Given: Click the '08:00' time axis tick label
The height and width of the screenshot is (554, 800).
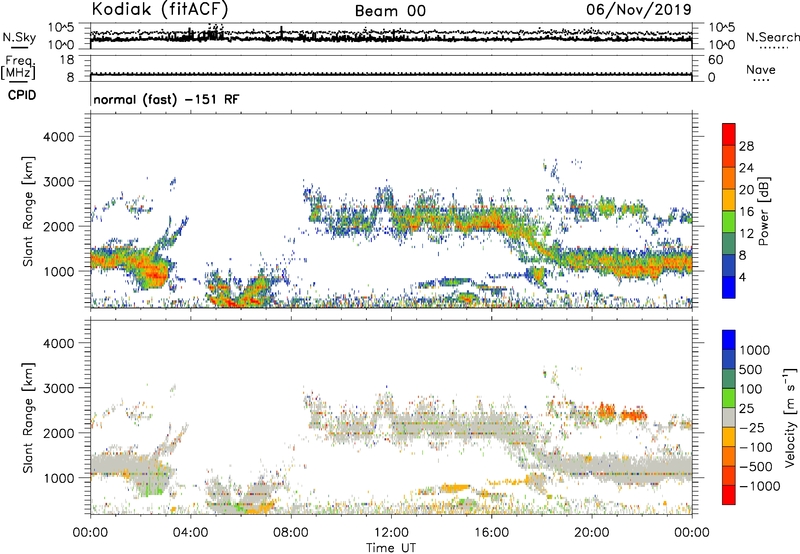Looking at the screenshot, I should (x=290, y=532).
